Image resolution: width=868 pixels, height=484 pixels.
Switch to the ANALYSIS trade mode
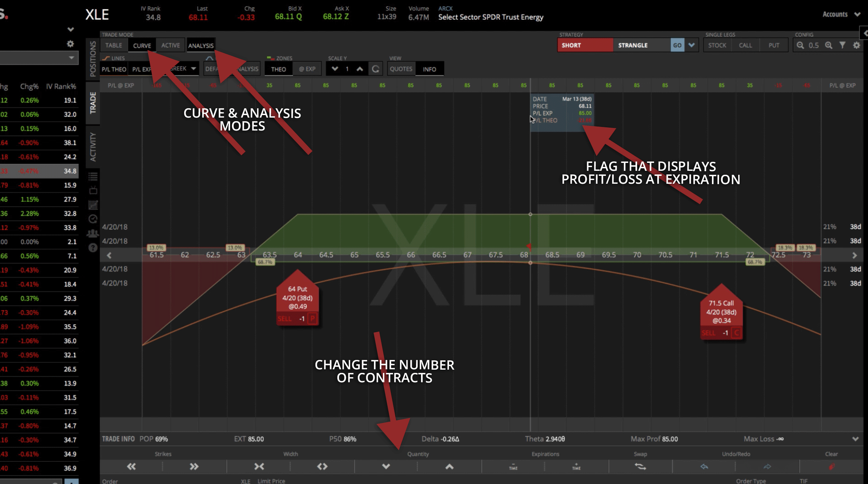201,46
